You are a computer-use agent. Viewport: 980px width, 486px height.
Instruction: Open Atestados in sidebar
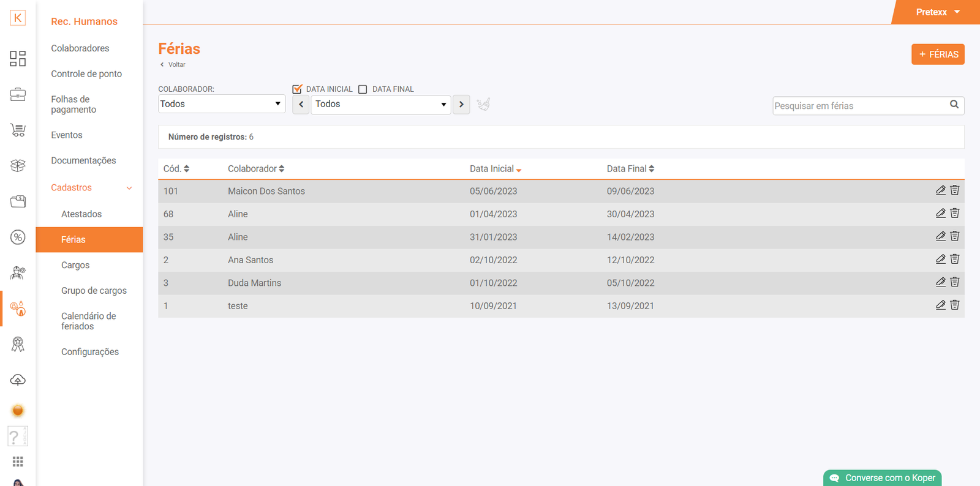81,214
